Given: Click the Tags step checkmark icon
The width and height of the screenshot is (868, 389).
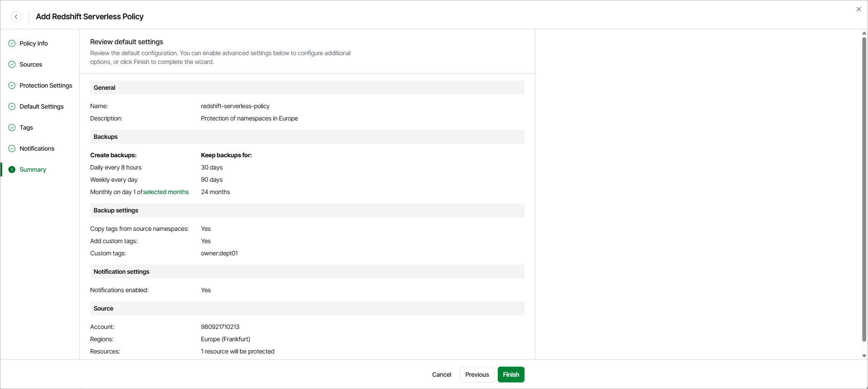Looking at the screenshot, I should (x=12, y=127).
